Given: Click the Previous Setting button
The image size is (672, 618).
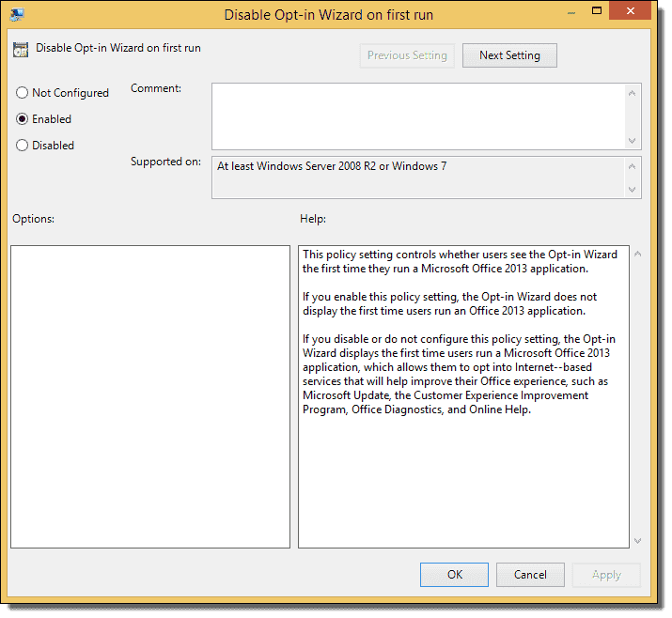Looking at the screenshot, I should click(x=407, y=55).
